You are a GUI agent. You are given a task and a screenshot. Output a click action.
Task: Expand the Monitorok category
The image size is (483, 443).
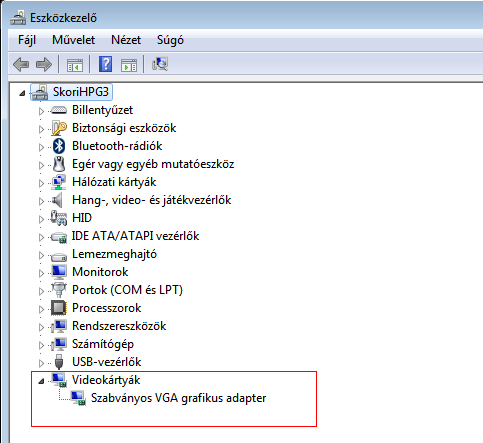click(41, 273)
